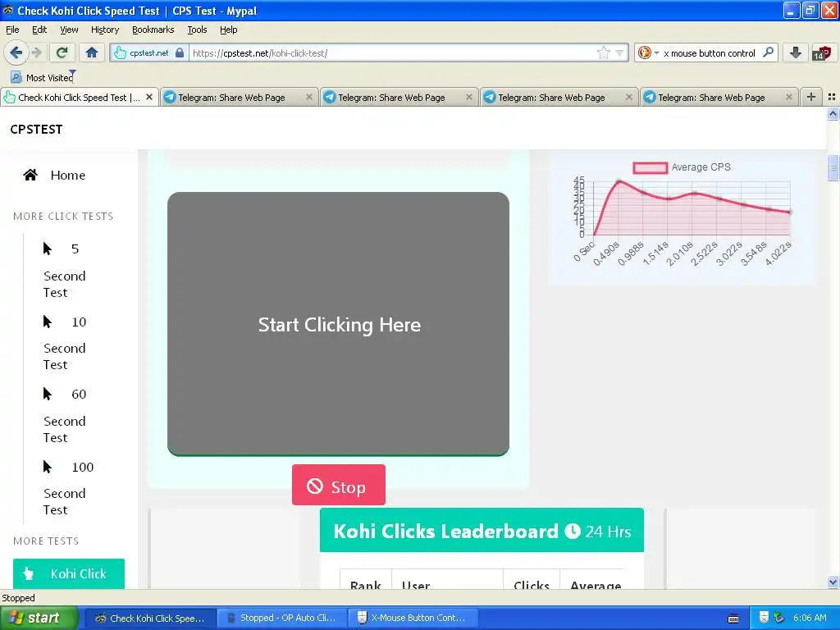
Task: Reload the page with the refresh icon
Action: [x=62, y=52]
